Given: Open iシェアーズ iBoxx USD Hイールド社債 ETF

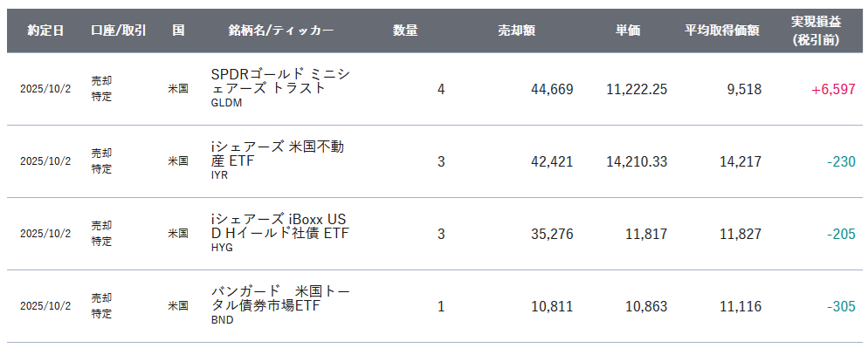Looking at the screenshot, I should click(279, 226).
